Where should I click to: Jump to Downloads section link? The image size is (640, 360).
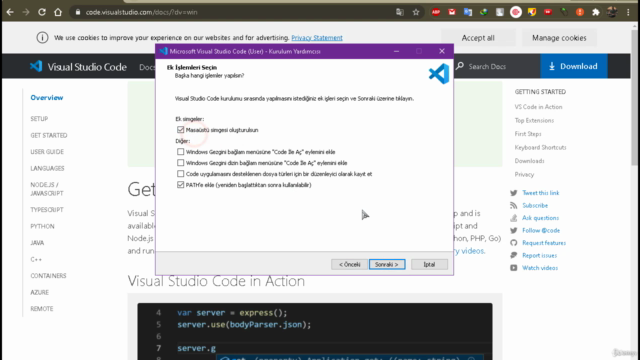point(529,161)
